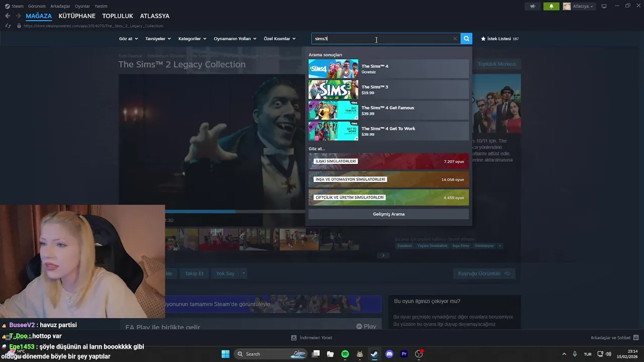Click the Takip Et button
Image resolution: width=644 pixels, height=362 pixels.
(194, 274)
